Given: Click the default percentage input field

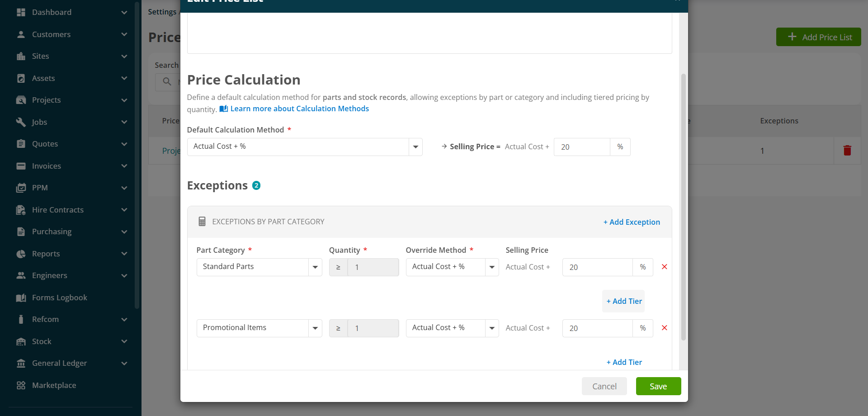Looking at the screenshot, I should [x=582, y=147].
